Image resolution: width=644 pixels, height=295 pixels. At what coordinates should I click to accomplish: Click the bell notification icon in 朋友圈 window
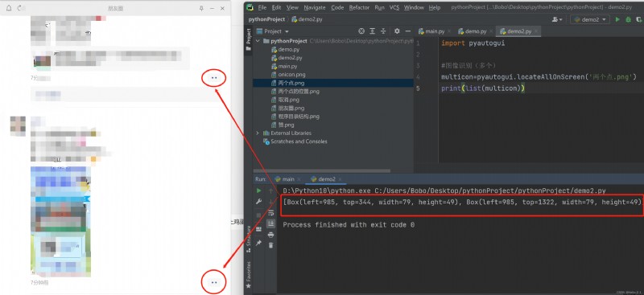point(9,8)
